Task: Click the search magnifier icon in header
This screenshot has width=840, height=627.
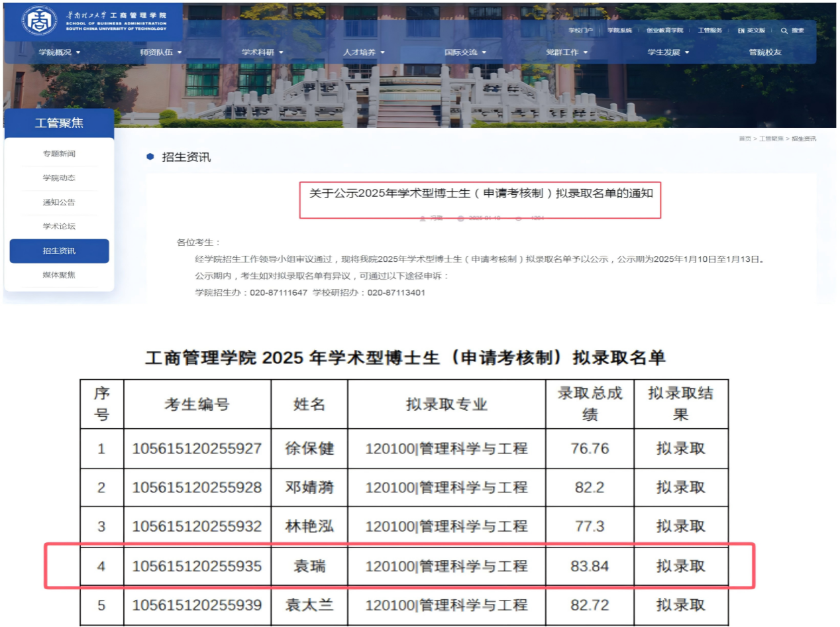Action: pos(784,30)
